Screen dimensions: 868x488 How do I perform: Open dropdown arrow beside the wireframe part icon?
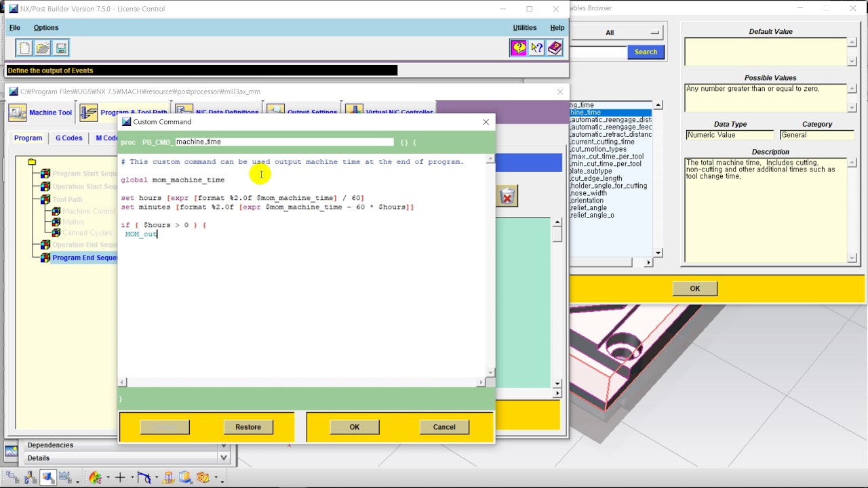216,479
